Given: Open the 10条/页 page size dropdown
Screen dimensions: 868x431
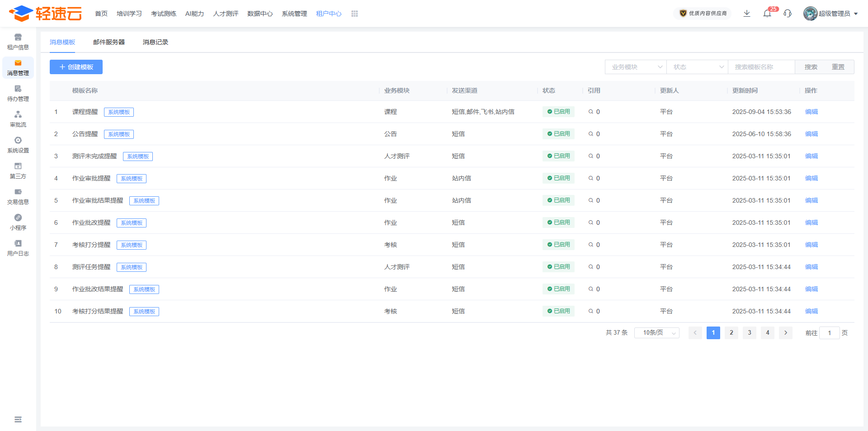Looking at the screenshot, I should [x=657, y=333].
